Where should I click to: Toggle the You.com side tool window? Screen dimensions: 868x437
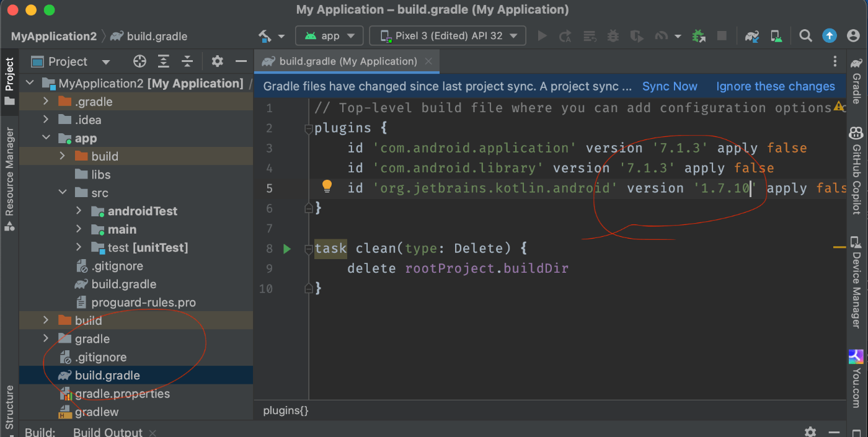pyautogui.click(x=856, y=379)
